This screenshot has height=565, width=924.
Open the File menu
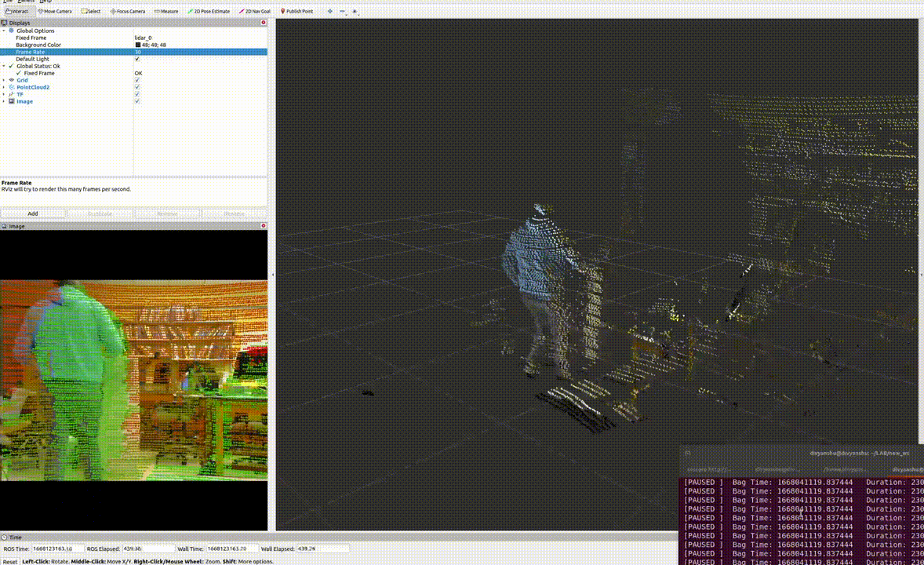point(6,2)
